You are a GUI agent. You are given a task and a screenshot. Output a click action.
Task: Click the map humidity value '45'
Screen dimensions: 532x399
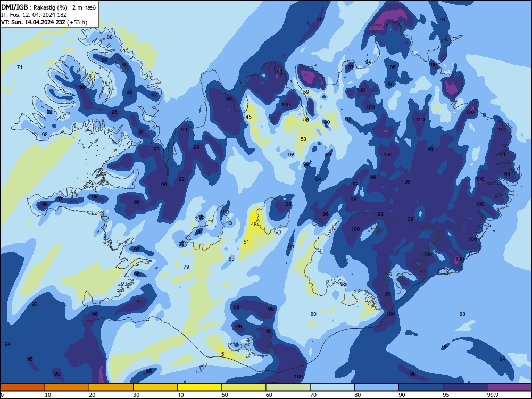point(248,117)
